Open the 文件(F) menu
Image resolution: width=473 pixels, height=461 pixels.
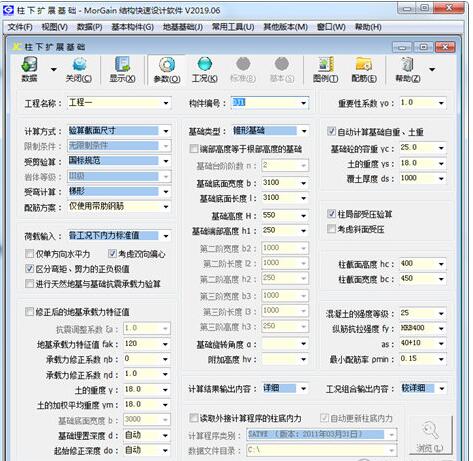pos(20,27)
